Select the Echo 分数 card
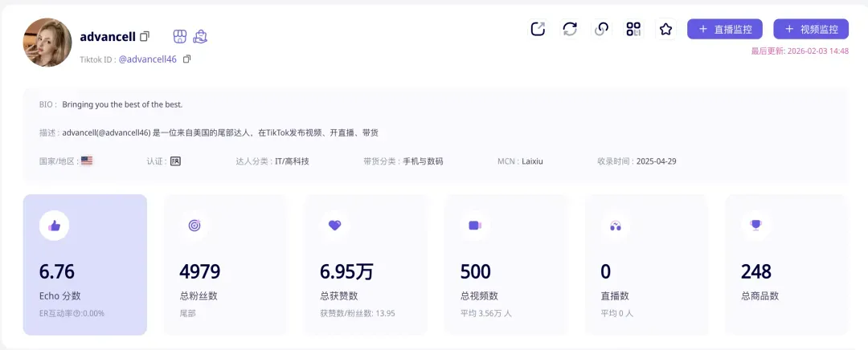The width and height of the screenshot is (868, 350). 85,265
